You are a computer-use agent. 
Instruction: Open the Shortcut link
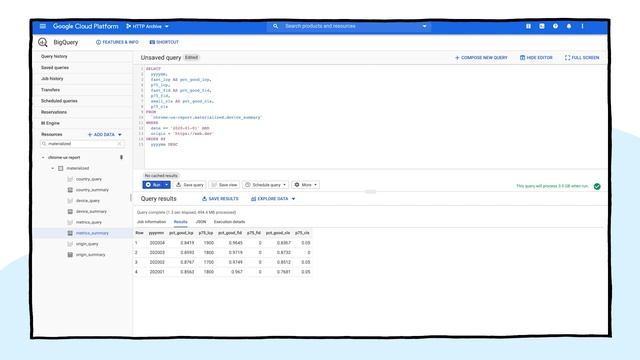click(x=164, y=42)
